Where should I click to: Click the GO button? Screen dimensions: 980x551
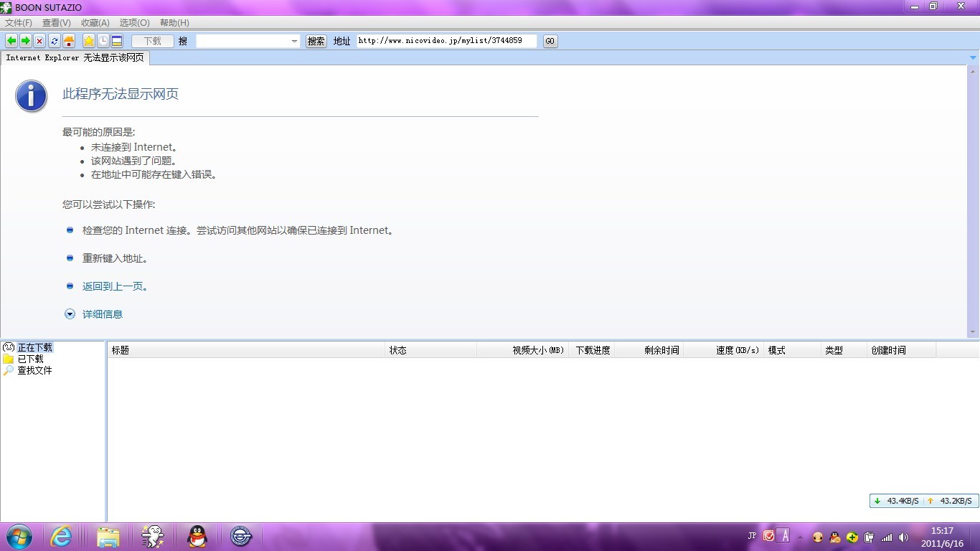click(x=550, y=42)
